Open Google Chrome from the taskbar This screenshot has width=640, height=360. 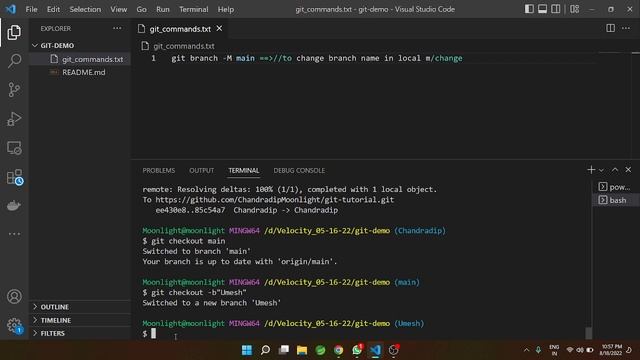point(338,350)
